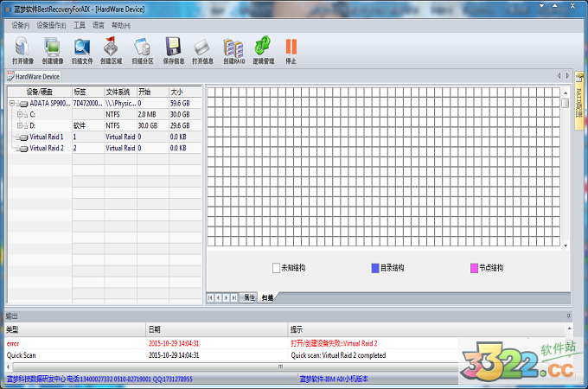Click the blue 目录结构 legend swatch
588x389 pixels.
(374, 268)
